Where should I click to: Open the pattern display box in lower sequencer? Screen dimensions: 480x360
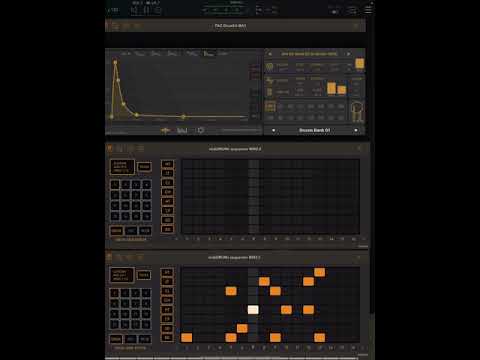[x=122, y=275]
